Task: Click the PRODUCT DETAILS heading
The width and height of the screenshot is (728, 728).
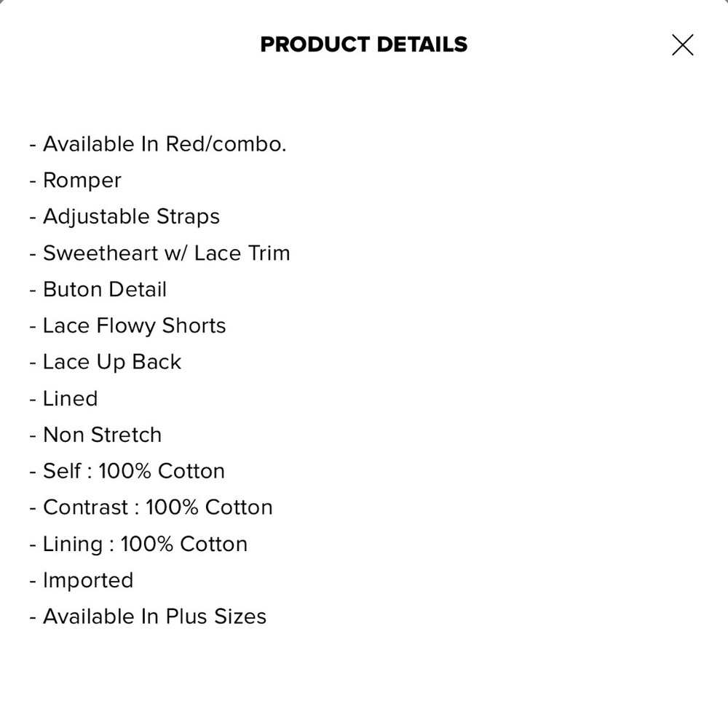Action: [x=363, y=44]
